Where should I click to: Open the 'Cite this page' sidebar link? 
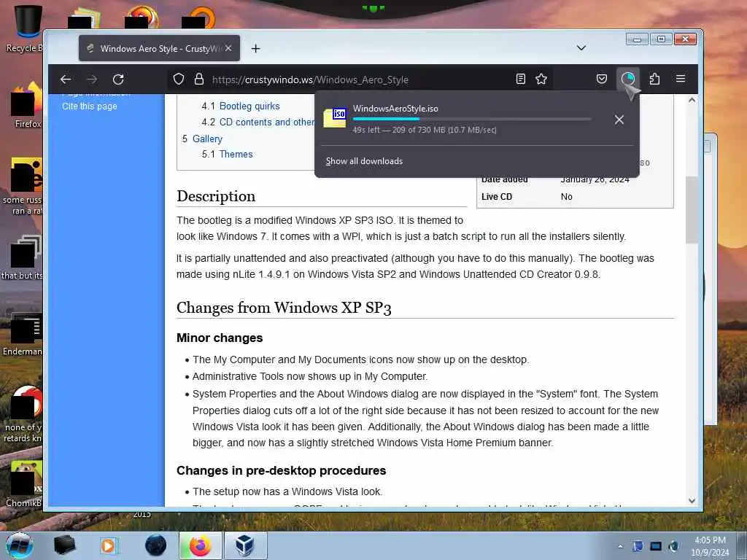(x=90, y=106)
